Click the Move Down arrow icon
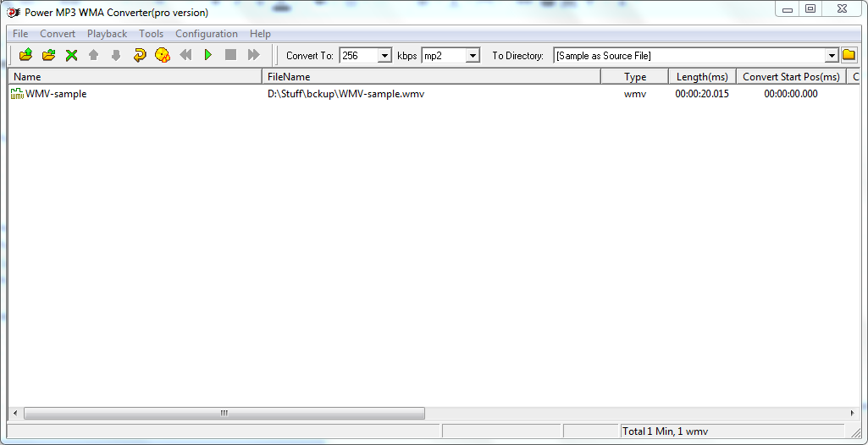The width and height of the screenshot is (868, 445). (x=116, y=55)
